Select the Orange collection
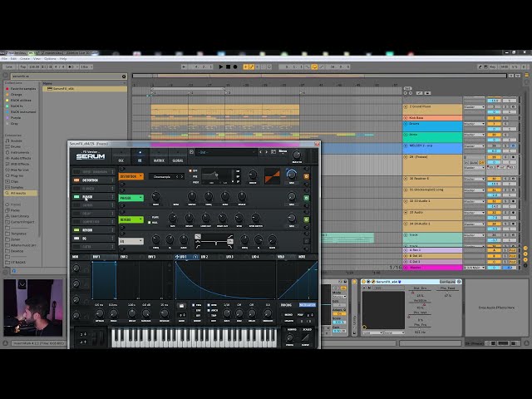 tap(17, 94)
